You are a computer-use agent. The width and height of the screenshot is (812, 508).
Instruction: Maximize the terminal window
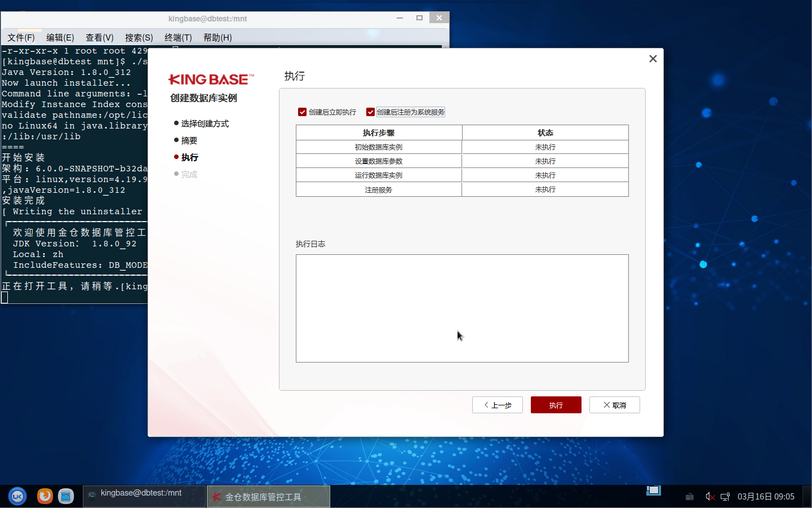click(419, 18)
